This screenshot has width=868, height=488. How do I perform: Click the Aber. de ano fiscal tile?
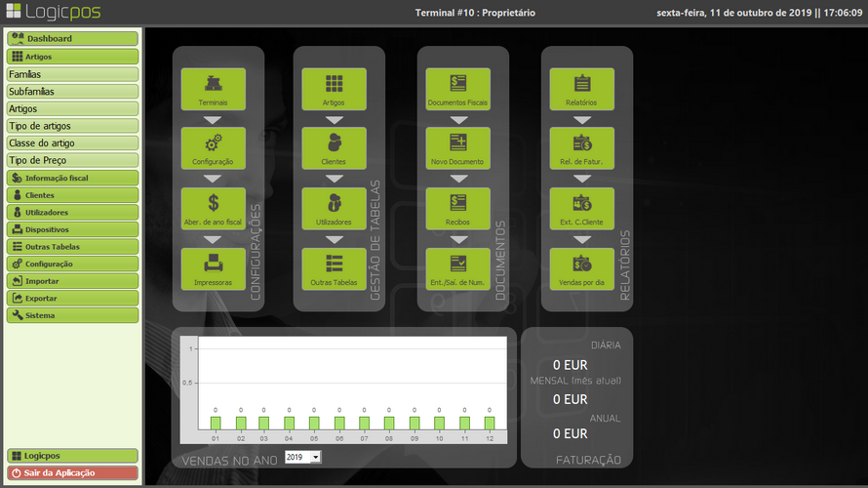213,208
